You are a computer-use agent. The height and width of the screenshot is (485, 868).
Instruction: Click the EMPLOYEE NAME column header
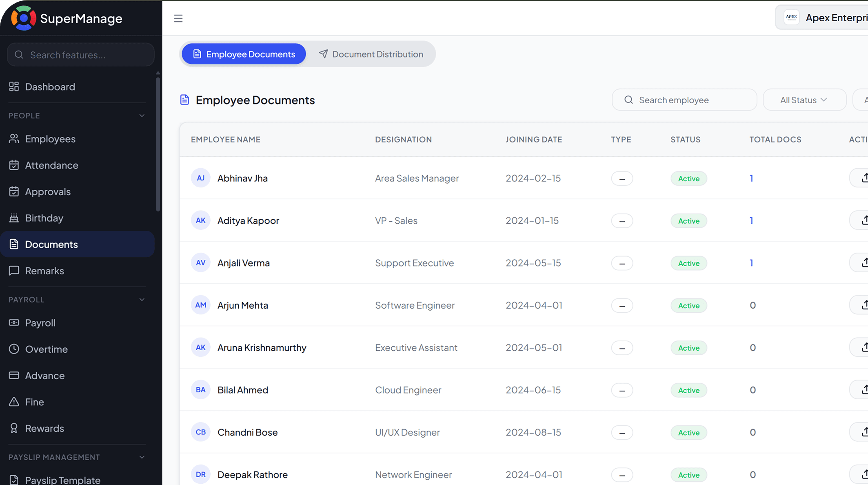pos(226,139)
